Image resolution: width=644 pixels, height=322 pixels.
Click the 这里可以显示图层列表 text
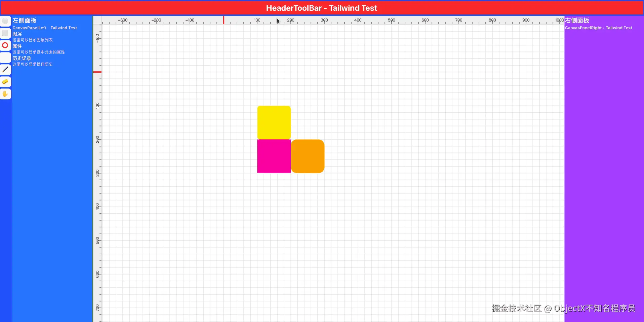point(32,40)
